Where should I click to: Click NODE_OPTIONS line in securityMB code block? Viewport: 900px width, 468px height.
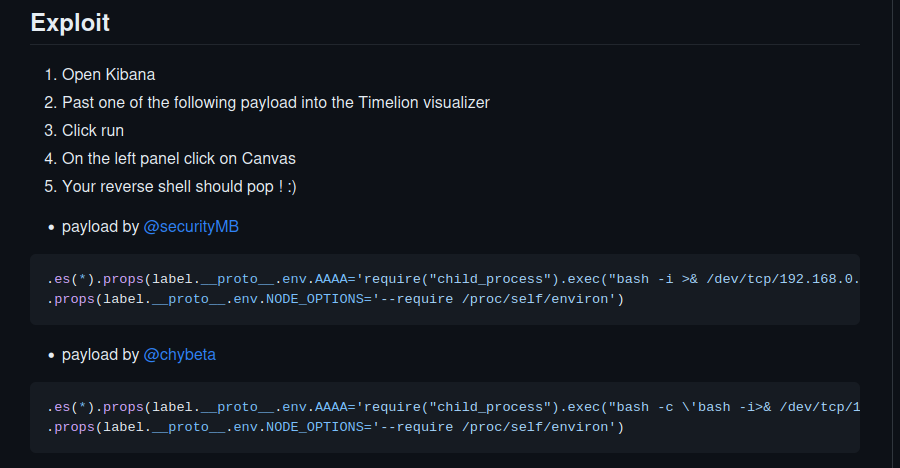point(335,299)
